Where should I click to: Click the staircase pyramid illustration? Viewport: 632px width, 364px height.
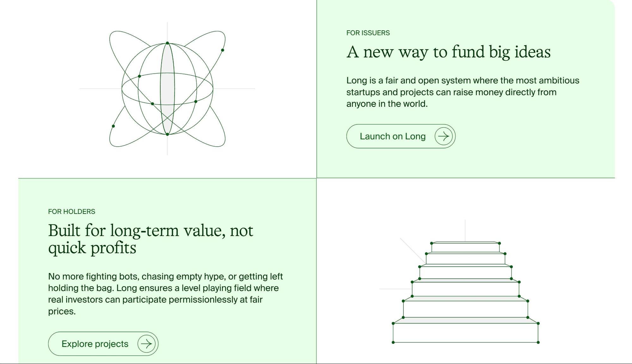[465, 294]
